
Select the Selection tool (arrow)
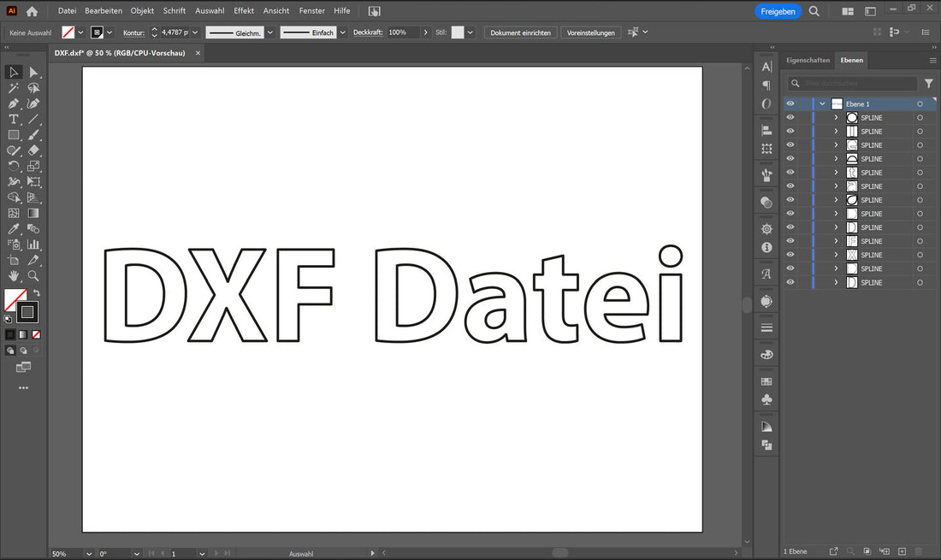(x=14, y=73)
